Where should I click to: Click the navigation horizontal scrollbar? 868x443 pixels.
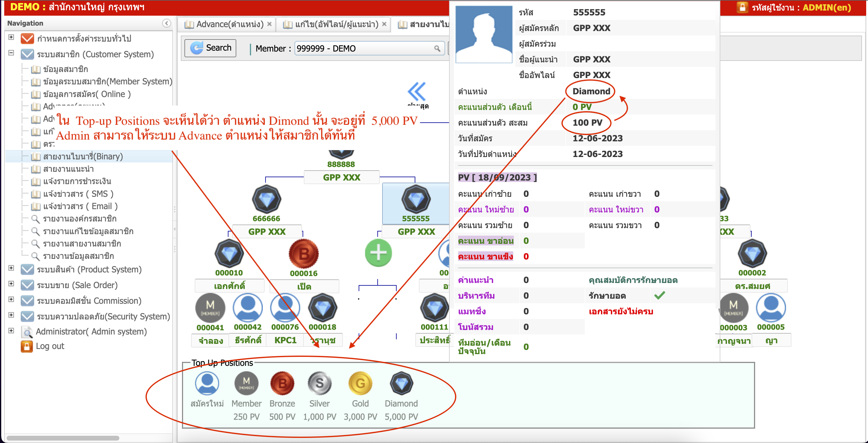click(x=63, y=438)
